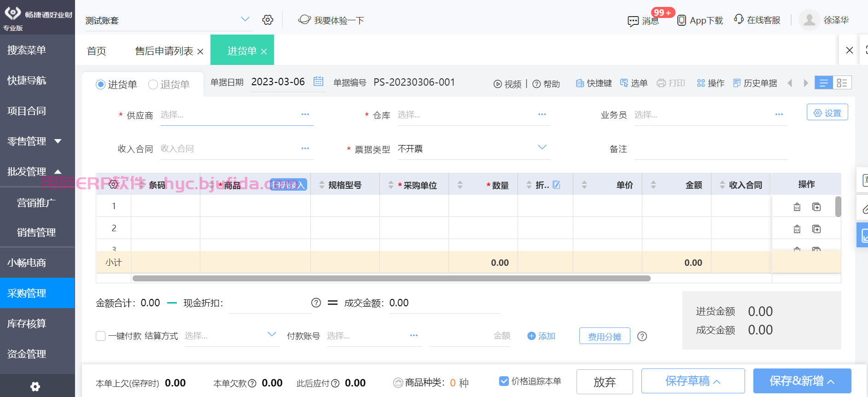The image size is (868, 397).
Task: Open the 结算方式 dropdown
Action: (272, 334)
